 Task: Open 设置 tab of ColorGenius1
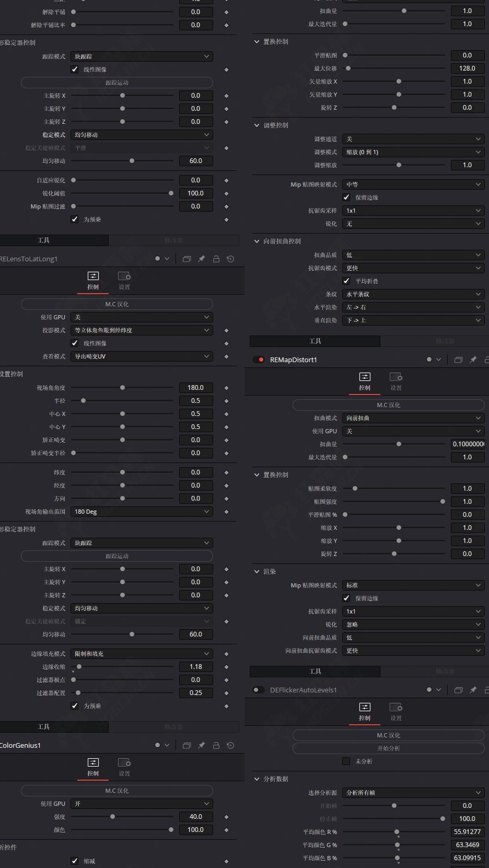tap(124, 767)
